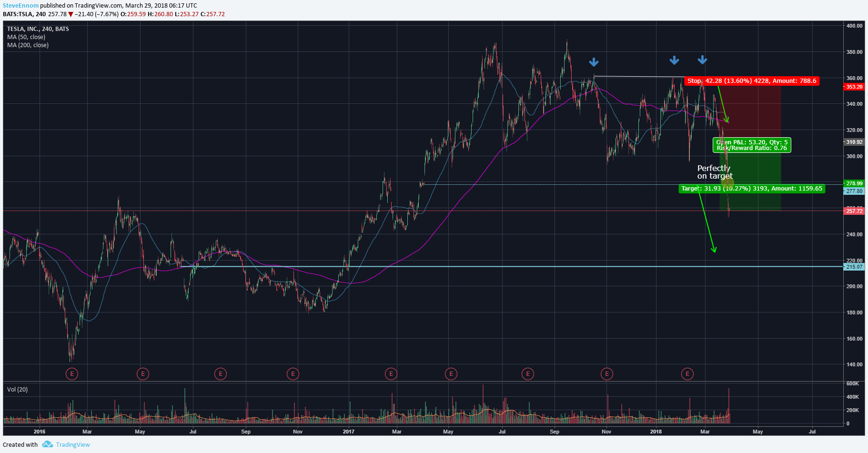Click the TradingView link beside Created with
Image resolution: width=868 pixels, height=453 pixels.
(x=73, y=444)
